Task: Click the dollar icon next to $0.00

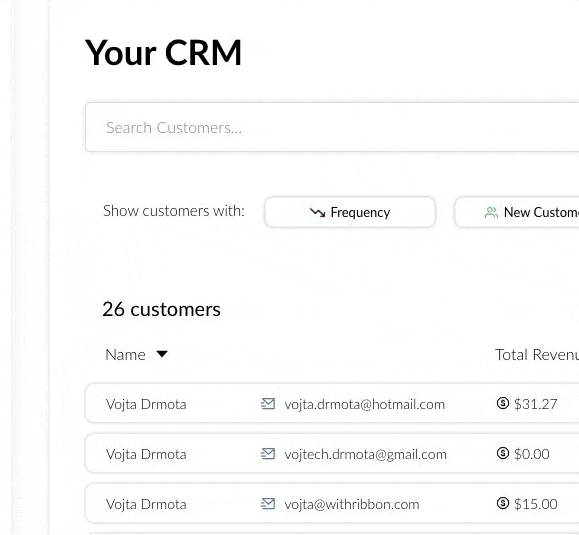Action: coord(503,453)
